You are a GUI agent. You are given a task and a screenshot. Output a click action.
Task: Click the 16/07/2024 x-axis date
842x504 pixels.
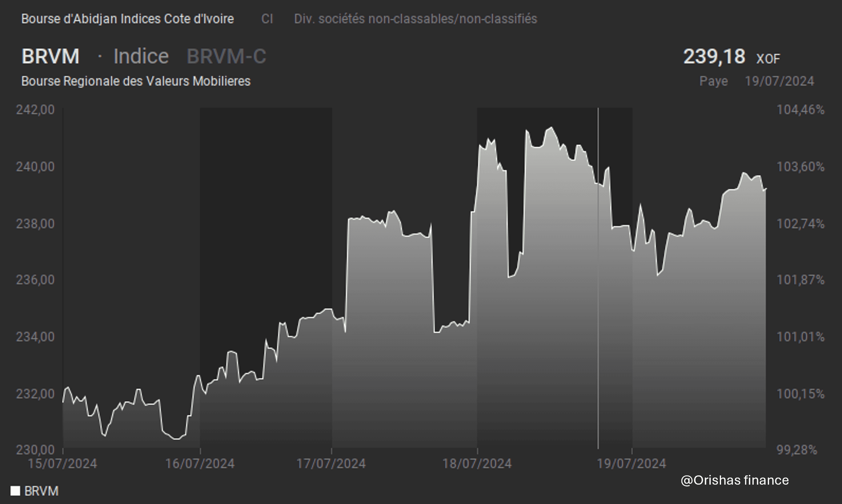pyautogui.click(x=200, y=464)
